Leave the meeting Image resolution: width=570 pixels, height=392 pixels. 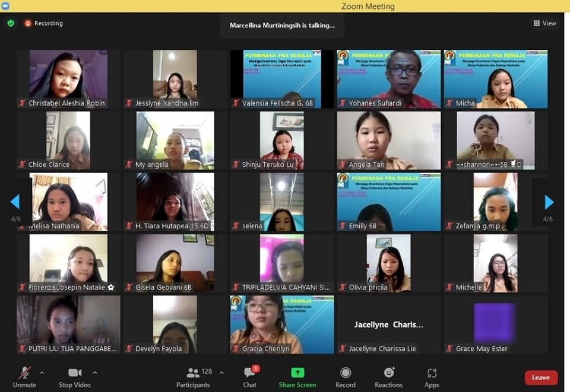540,378
